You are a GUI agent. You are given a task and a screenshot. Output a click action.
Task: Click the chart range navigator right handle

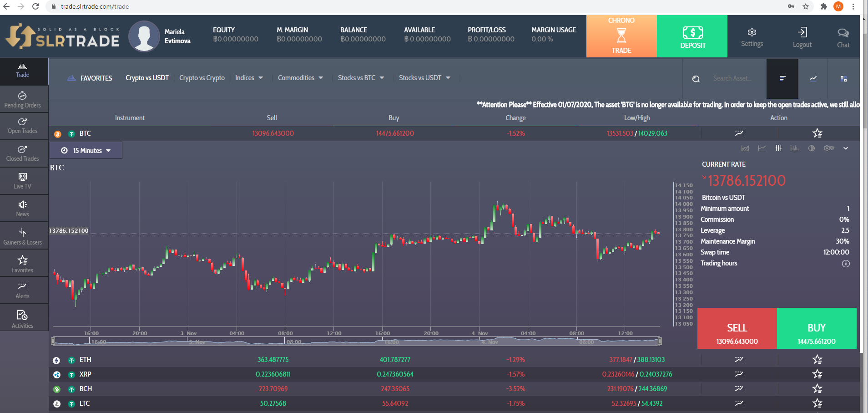coord(660,341)
